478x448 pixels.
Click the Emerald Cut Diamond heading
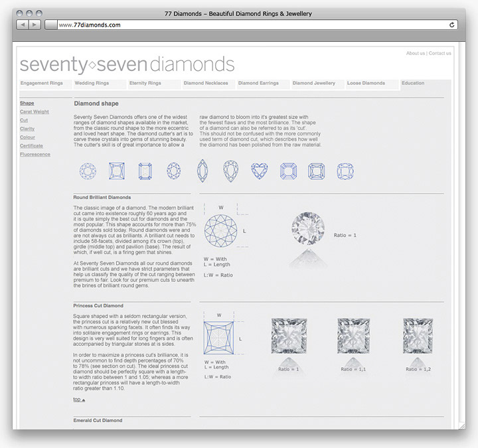click(x=98, y=420)
